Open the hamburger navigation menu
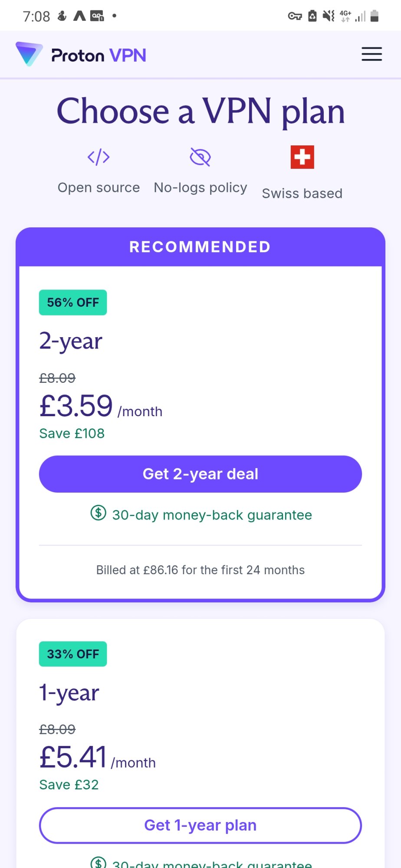Screen dimensions: 401x868 (x=371, y=54)
